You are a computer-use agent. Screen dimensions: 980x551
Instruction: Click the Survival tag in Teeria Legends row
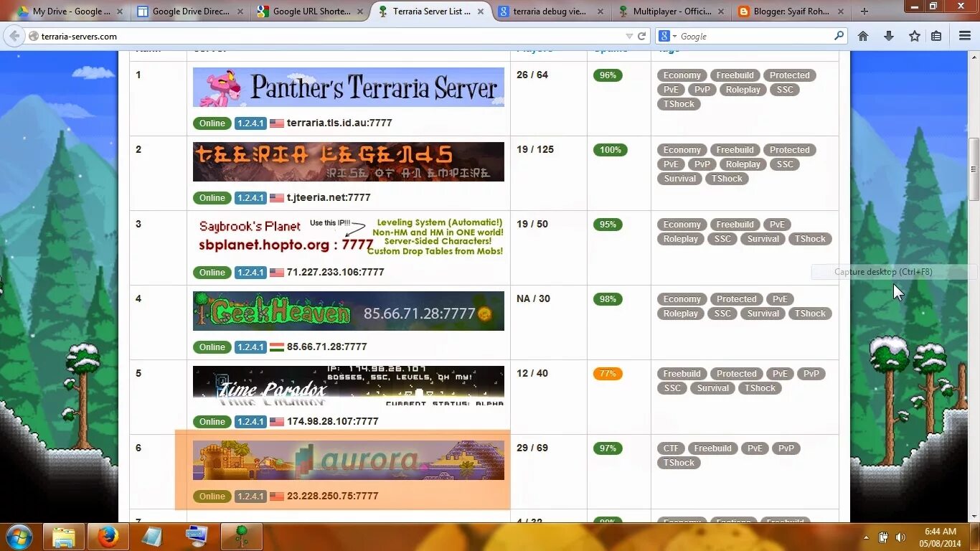679,179
